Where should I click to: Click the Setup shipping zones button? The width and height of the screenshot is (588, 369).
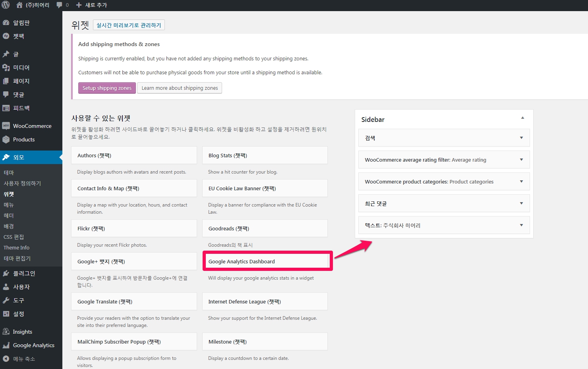click(x=107, y=88)
